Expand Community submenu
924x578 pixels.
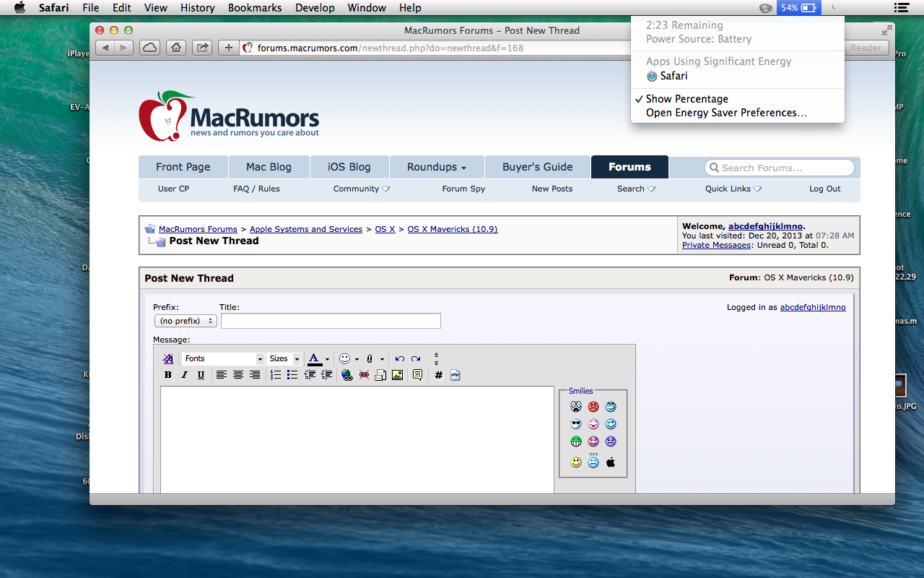coord(361,189)
